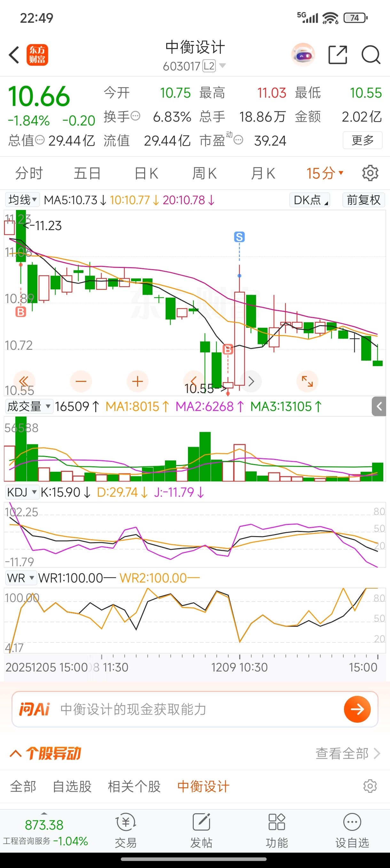Tap the B buy marker near 10.89

(x=20, y=312)
